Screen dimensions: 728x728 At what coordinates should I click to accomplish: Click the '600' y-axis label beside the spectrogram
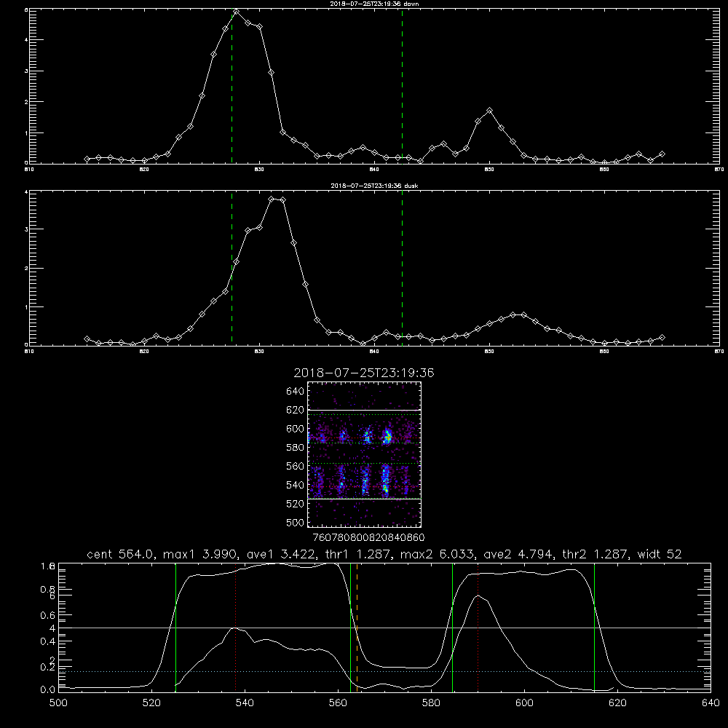coord(296,429)
